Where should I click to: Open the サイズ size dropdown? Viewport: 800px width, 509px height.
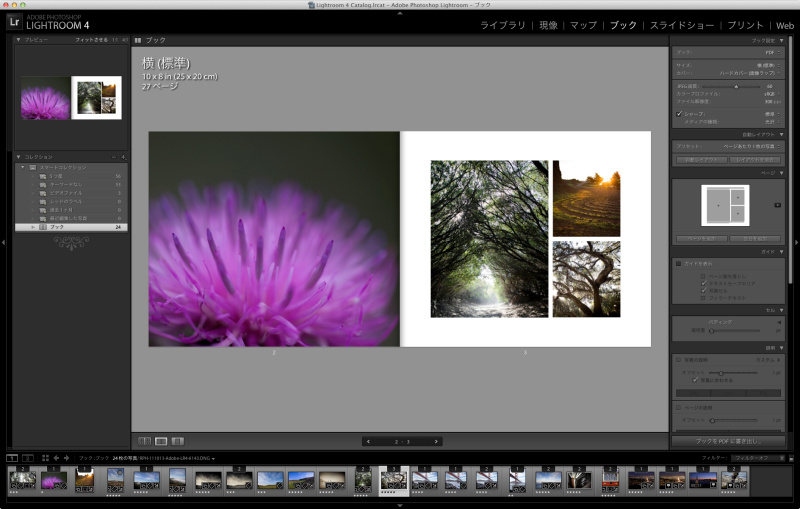[x=768, y=65]
